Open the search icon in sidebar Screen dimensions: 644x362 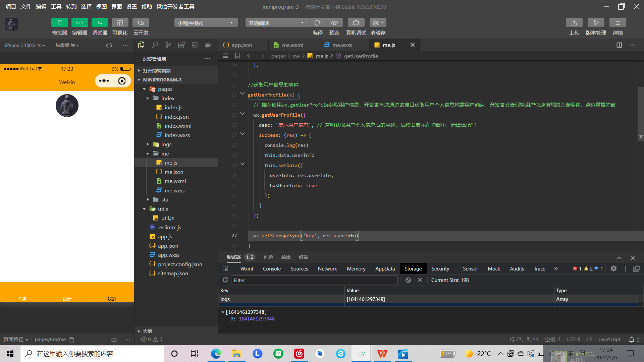point(155,45)
